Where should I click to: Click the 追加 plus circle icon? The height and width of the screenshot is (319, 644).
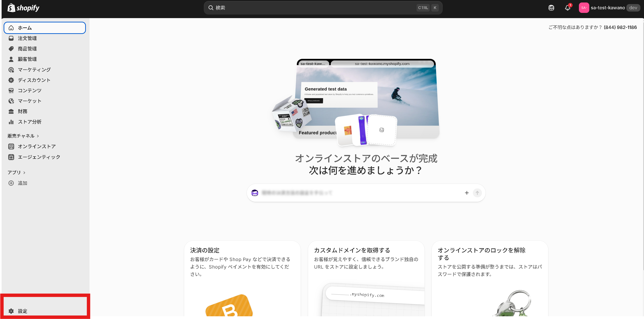click(11, 183)
